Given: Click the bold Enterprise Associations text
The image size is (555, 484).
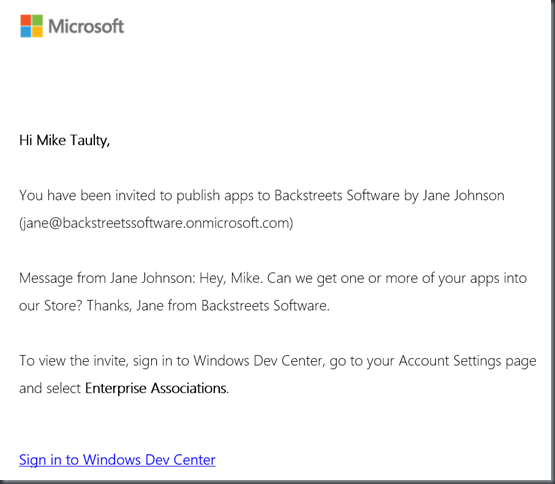Looking at the screenshot, I should (156, 388).
